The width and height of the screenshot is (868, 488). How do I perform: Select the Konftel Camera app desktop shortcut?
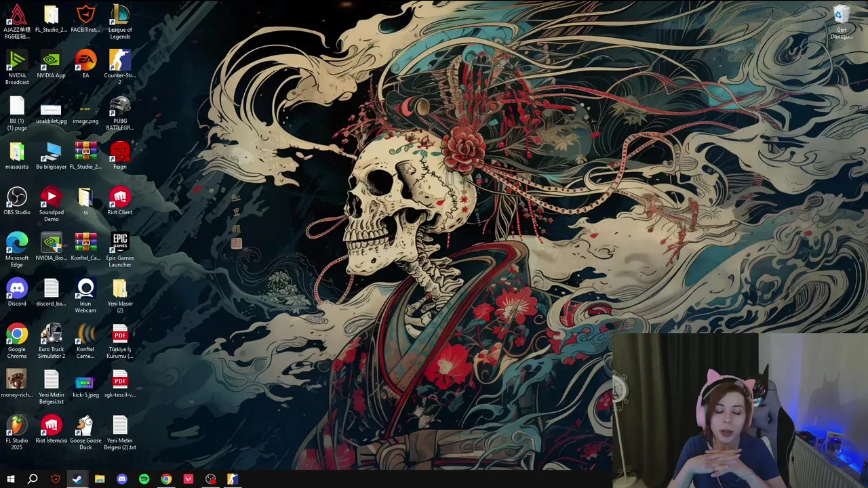point(85,341)
